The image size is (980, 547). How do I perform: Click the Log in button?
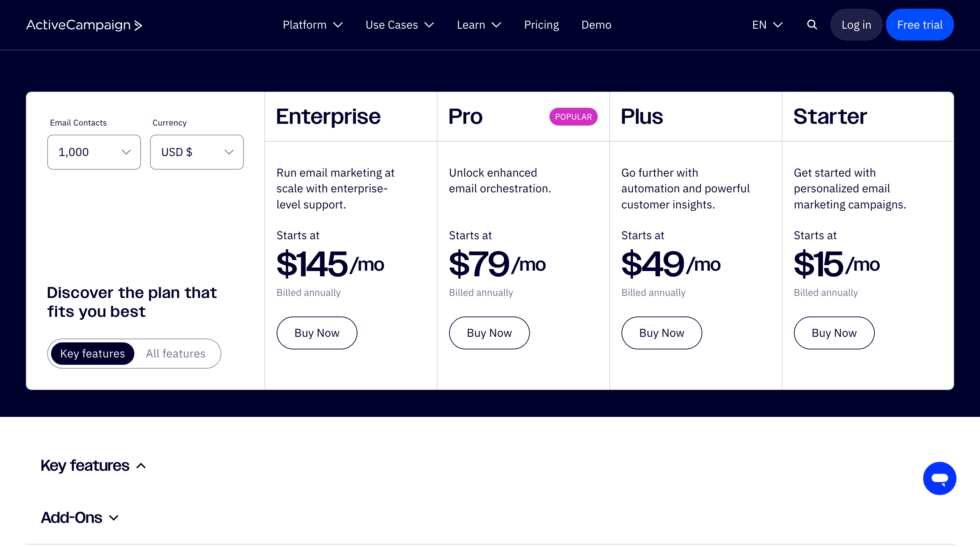tap(856, 25)
